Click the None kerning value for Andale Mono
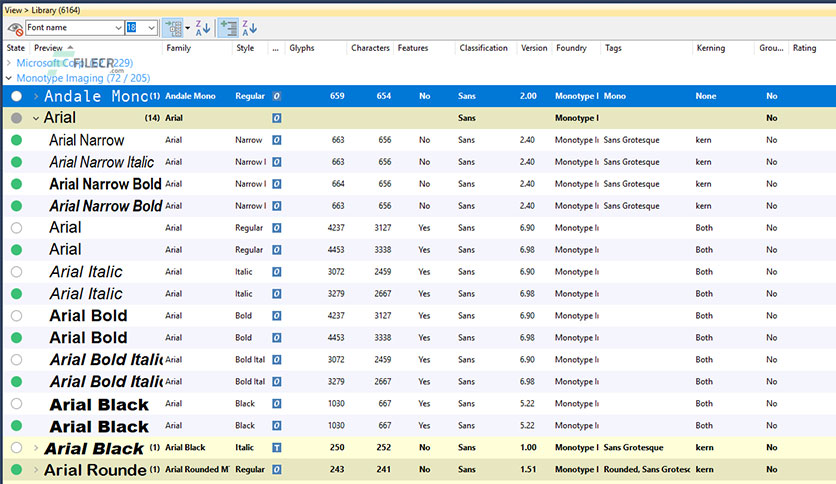 click(706, 96)
